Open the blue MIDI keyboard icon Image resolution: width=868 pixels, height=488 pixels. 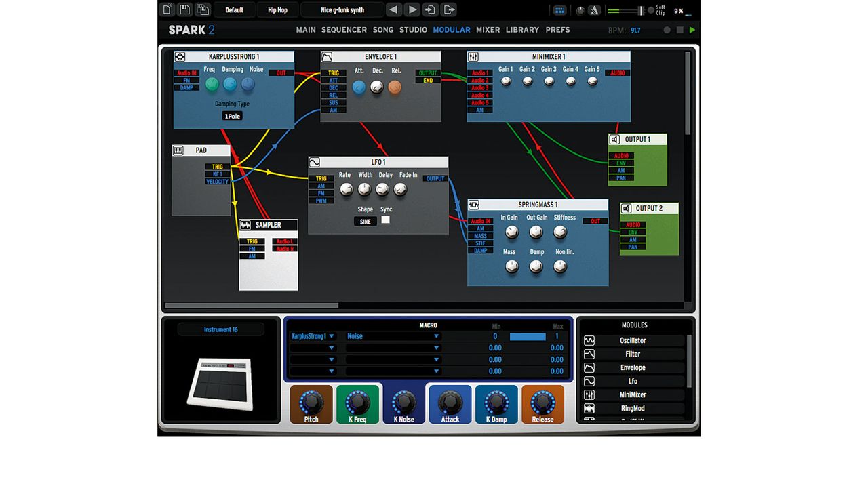tap(559, 10)
